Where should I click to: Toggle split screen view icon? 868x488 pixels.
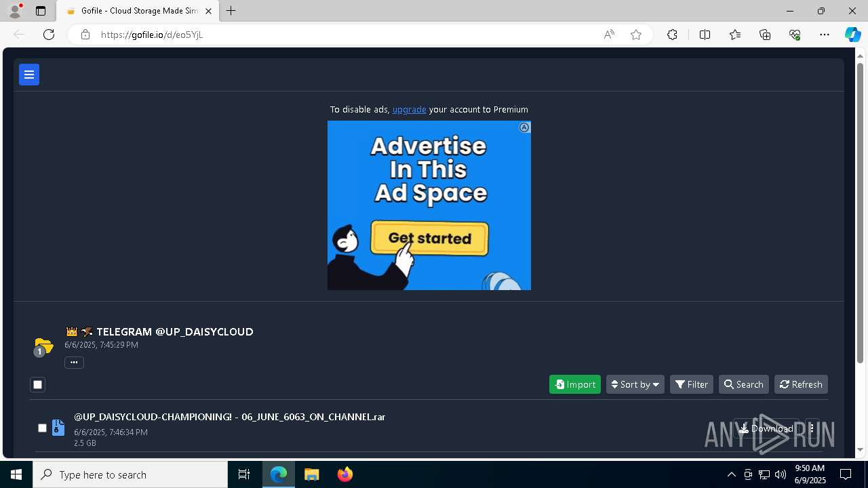point(705,35)
